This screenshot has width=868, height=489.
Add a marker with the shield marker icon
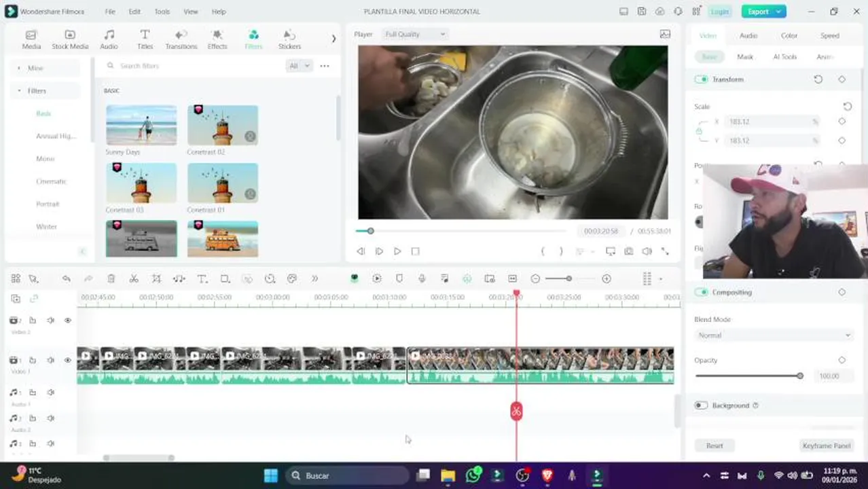pyautogui.click(x=399, y=278)
